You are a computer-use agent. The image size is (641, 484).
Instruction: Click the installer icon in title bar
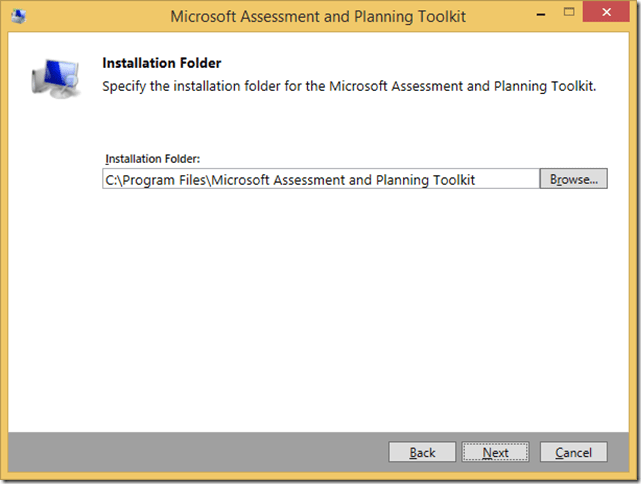22,16
